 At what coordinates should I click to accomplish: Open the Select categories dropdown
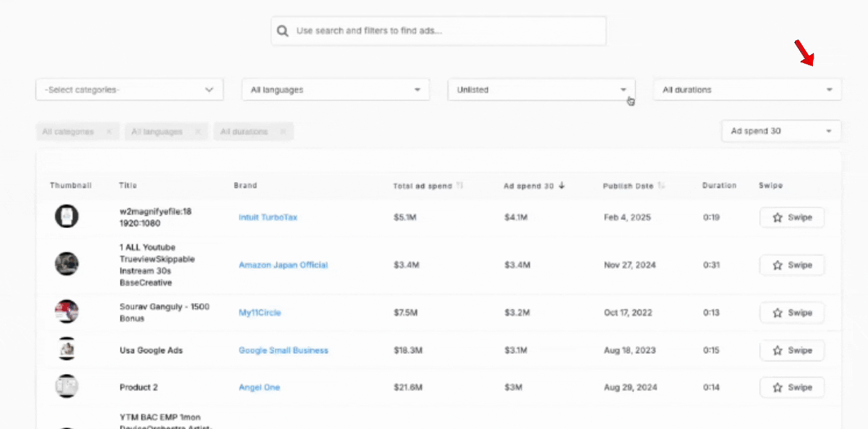(129, 89)
